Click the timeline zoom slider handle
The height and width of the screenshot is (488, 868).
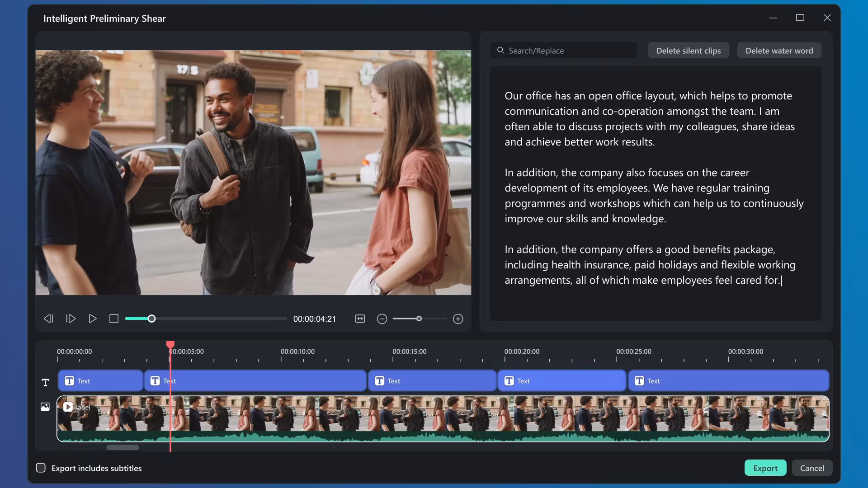click(x=419, y=319)
